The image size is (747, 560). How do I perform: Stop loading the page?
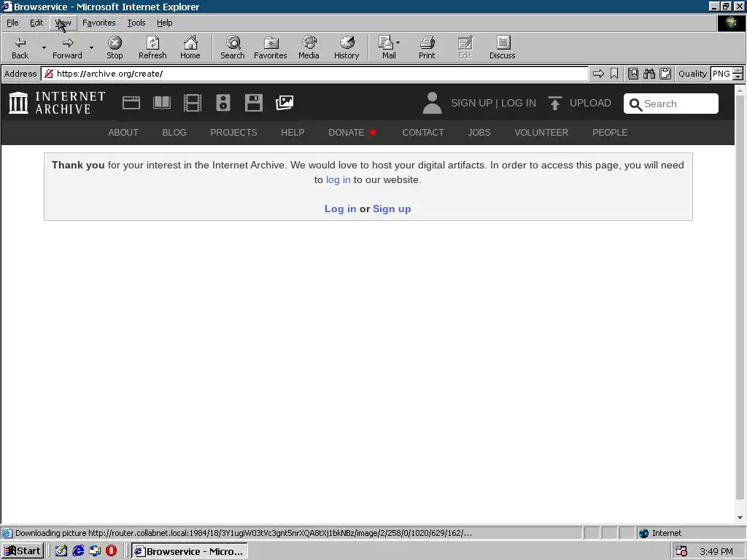click(x=115, y=47)
